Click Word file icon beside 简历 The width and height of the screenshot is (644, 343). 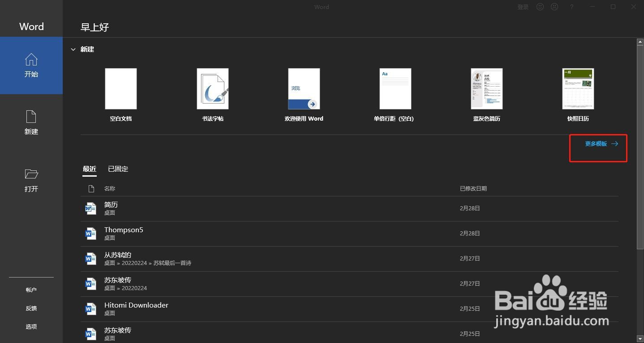click(x=91, y=208)
